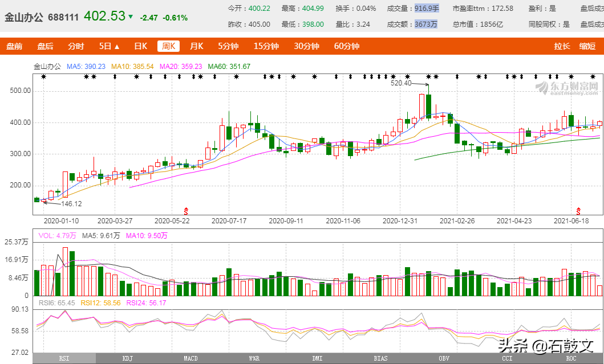Click the RSI24: 56.17 label

click(x=146, y=303)
